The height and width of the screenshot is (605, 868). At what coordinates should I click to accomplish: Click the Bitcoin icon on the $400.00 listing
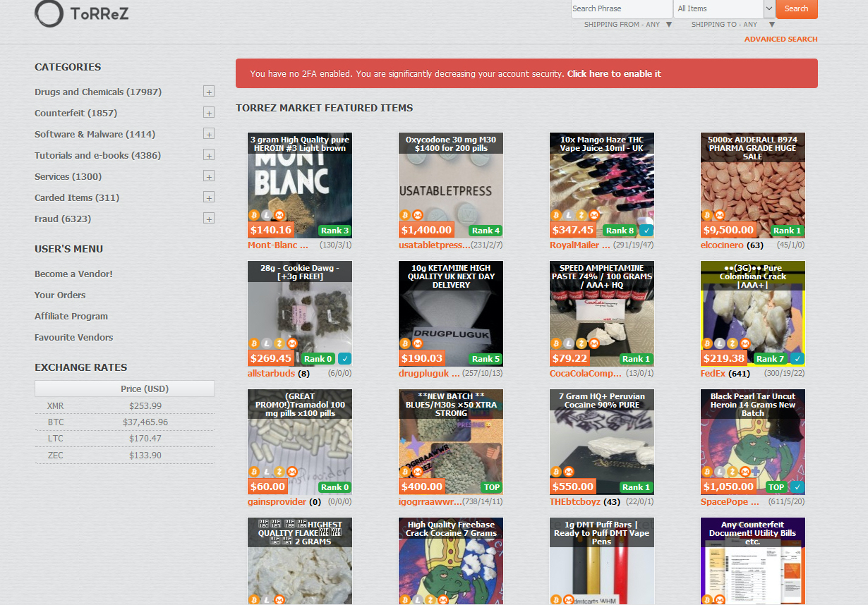point(405,472)
